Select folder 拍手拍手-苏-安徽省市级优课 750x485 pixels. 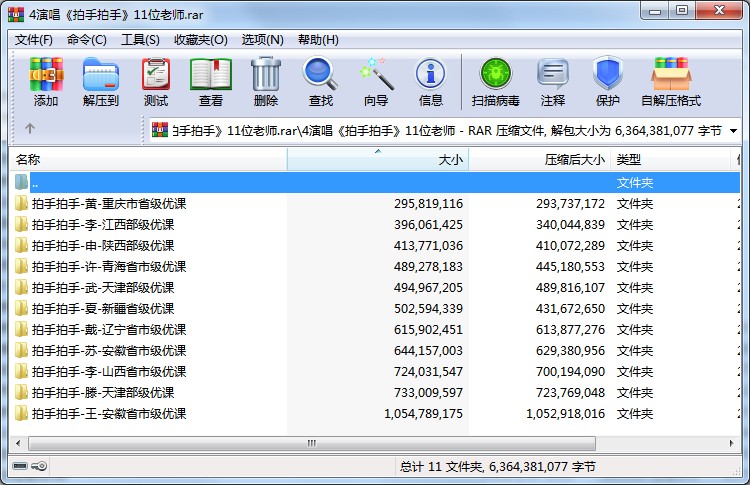(109, 351)
